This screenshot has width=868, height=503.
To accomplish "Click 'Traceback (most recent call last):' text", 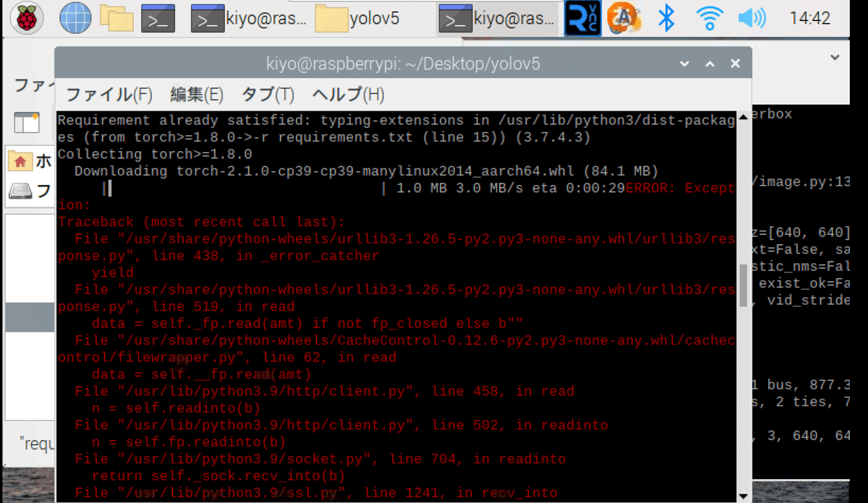I will pyautogui.click(x=202, y=222).
